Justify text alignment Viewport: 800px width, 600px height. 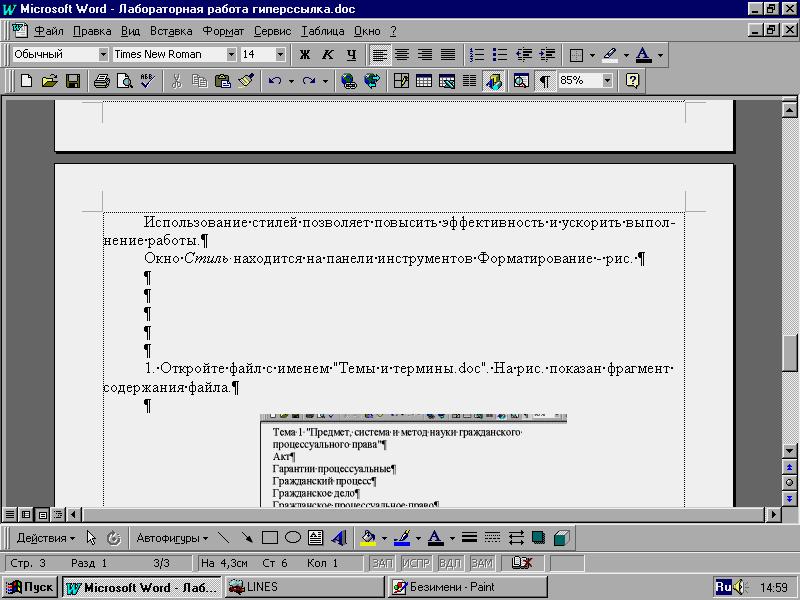point(448,55)
